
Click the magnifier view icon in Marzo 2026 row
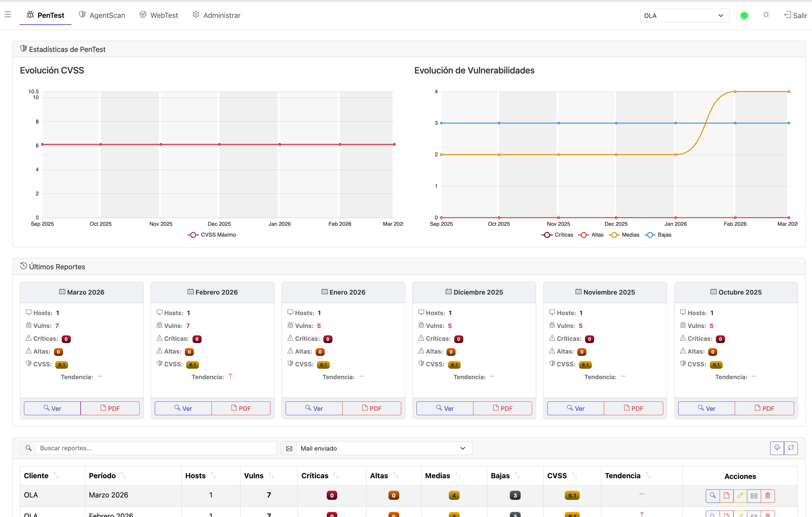[713, 495]
